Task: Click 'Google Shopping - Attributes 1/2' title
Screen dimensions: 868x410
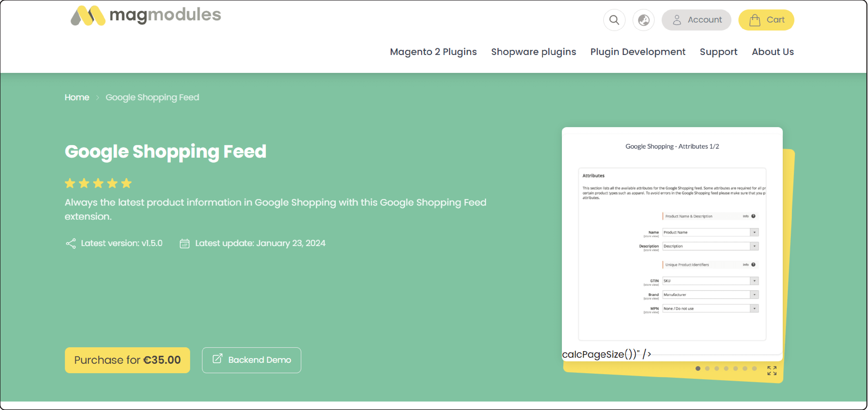Action: tap(672, 147)
